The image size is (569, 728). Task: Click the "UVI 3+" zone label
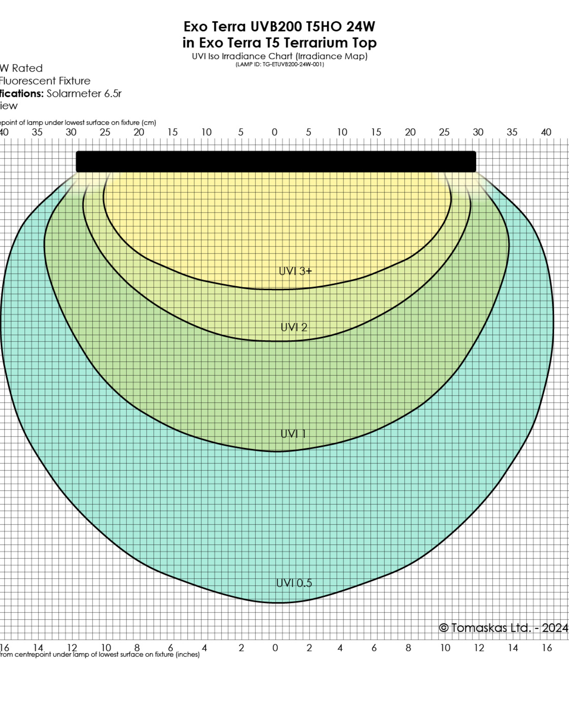pyautogui.click(x=295, y=271)
